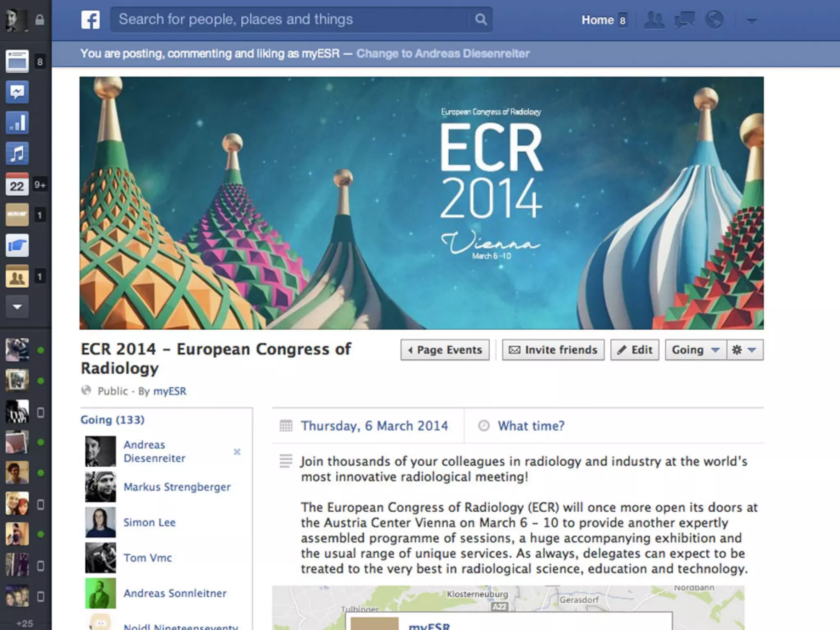Click the calendar icon beside the date
Viewport: 840px width, 630px height.
(x=286, y=426)
